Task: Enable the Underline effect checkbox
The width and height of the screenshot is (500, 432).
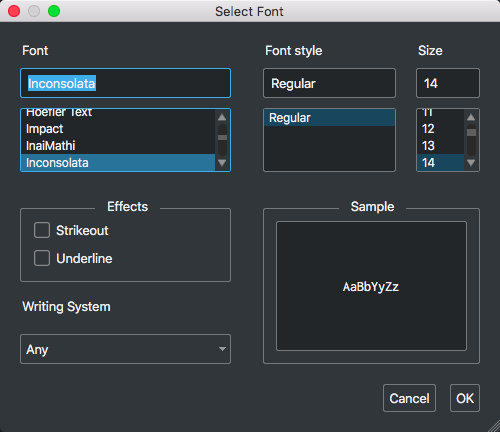Action: coord(42,258)
